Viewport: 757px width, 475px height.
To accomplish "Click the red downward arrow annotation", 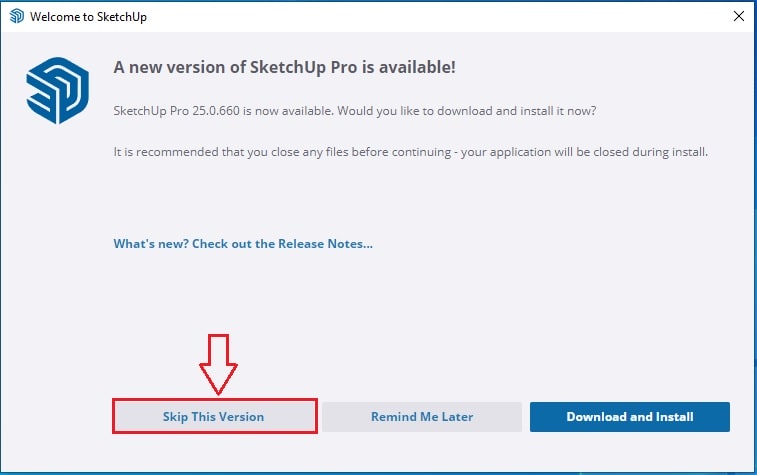I will pyautogui.click(x=218, y=364).
